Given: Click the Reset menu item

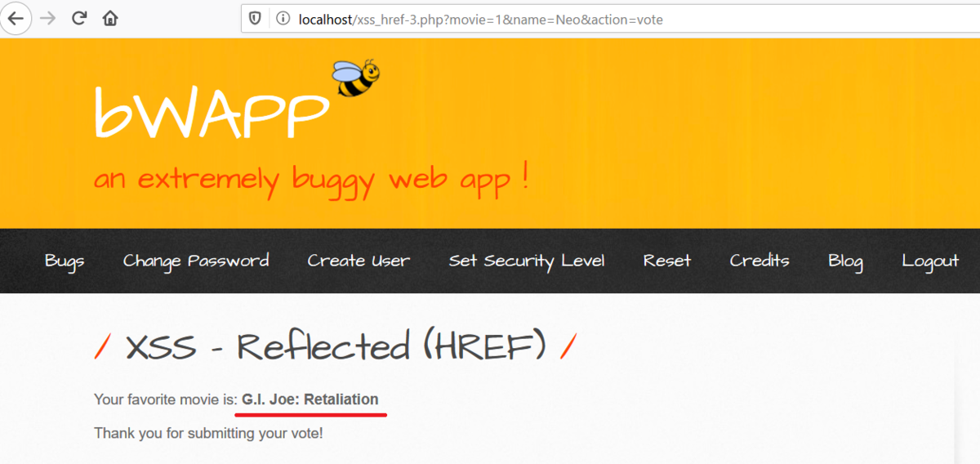Looking at the screenshot, I should coord(667,261).
